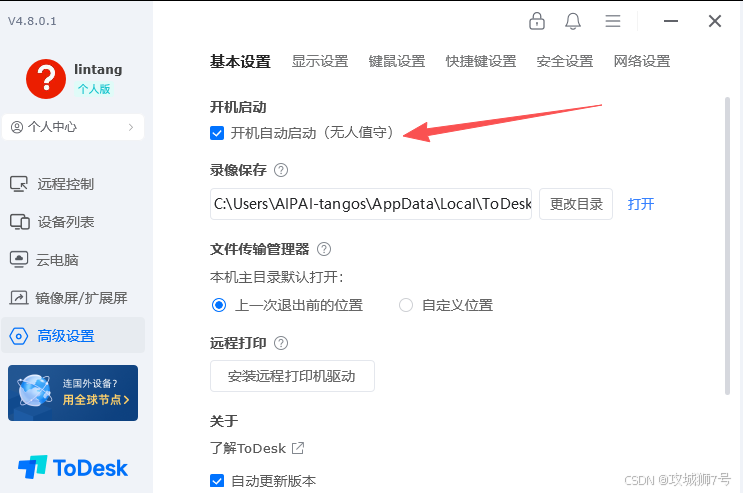Switch to 键鼠设置 tab
The image size is (743, 493).
click(x=397, y=61)
